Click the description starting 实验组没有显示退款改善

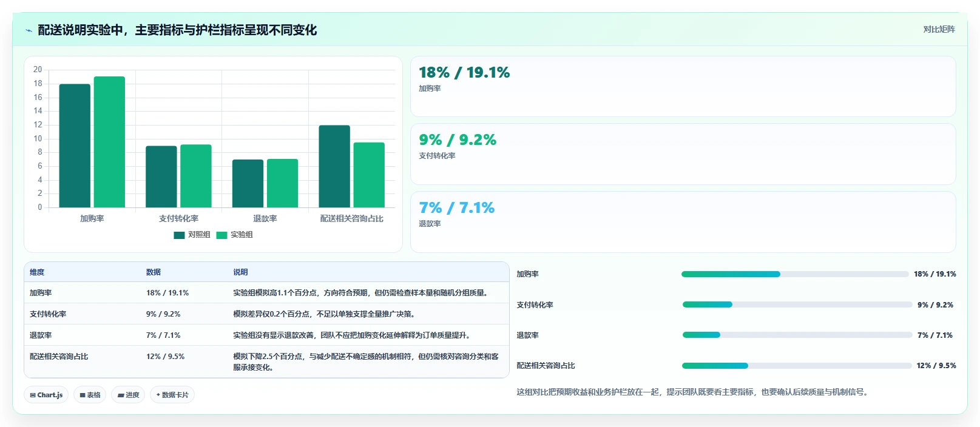click(x=352, y=335)
